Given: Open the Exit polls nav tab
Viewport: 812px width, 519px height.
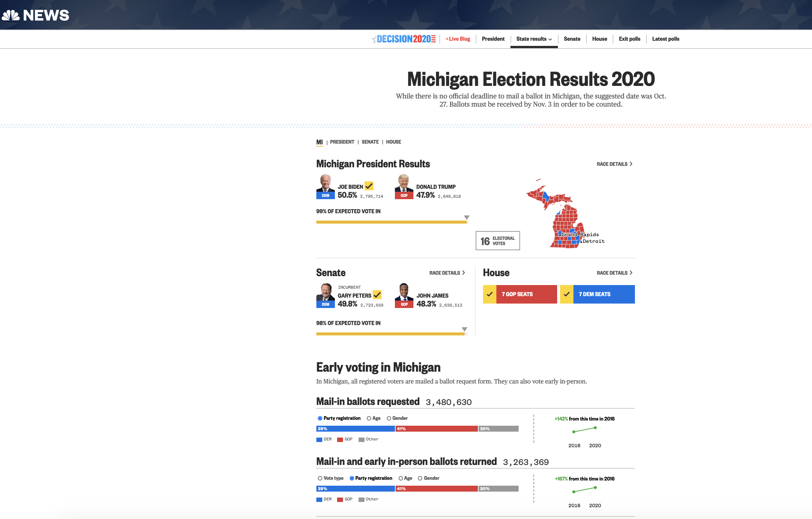Looking at the screenshot, I should pos(629,39).
